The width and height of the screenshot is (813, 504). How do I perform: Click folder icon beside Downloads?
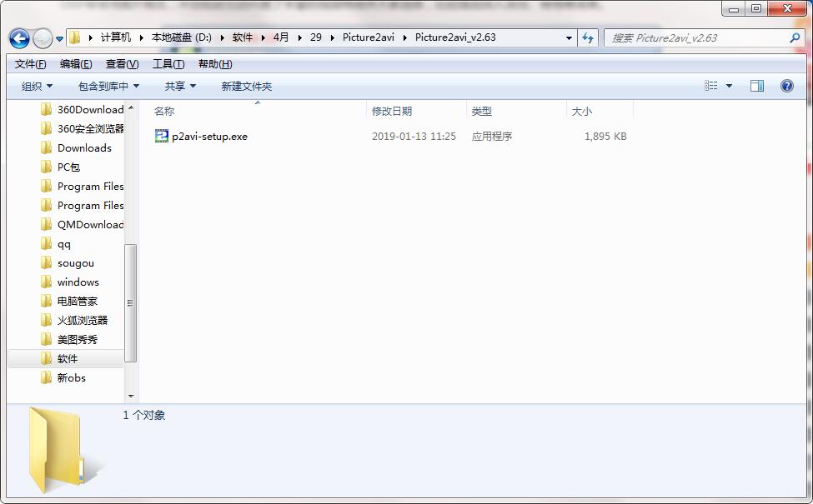(x=46, y=147)
